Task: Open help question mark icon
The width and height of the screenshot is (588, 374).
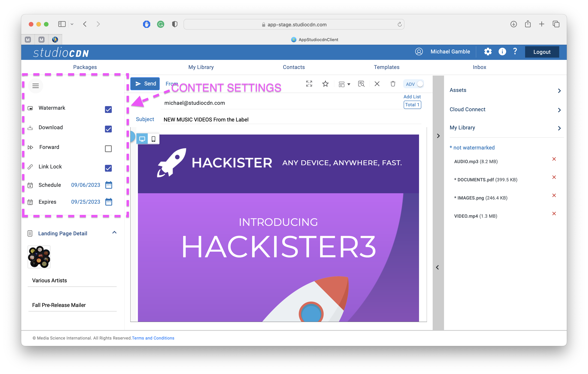Action: click(x=515, y=51)
